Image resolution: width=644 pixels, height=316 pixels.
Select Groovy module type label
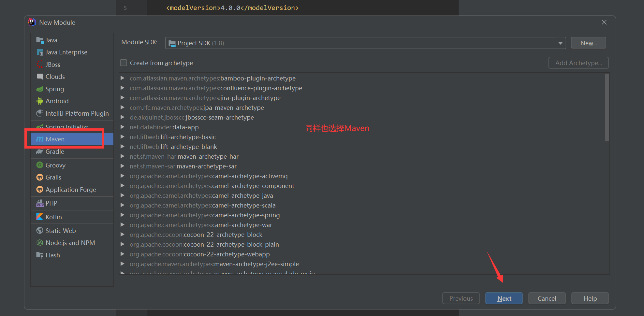[x=55, y=165]
